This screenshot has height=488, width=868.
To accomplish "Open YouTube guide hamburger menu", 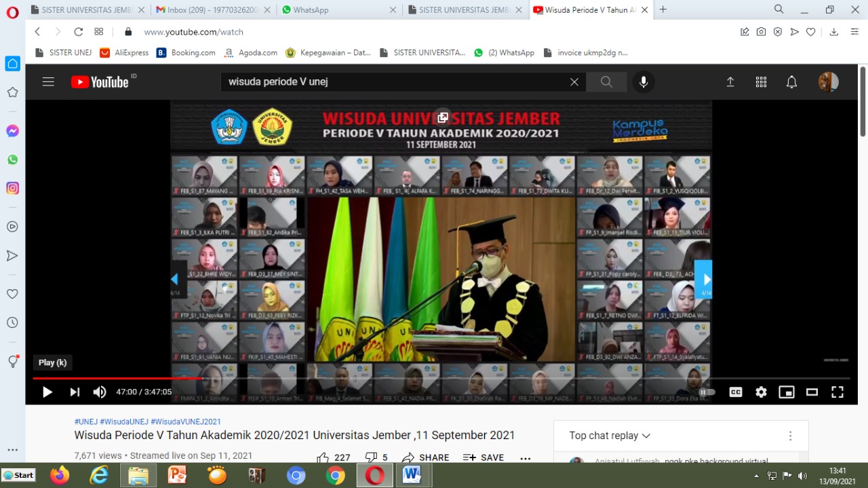I will point(48,82).
